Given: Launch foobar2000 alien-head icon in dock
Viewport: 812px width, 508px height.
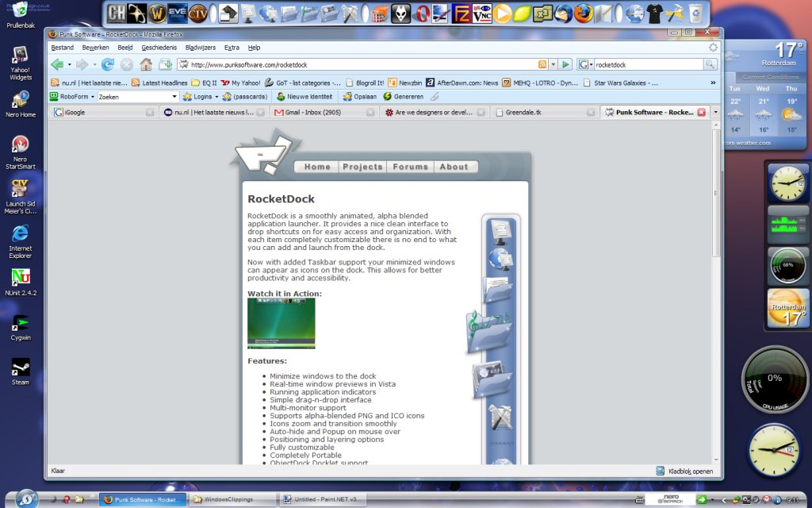Looking at the screenshot, I should pos(400,13).
